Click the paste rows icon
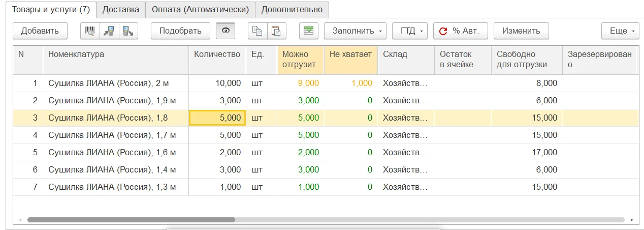 point(277,31)
